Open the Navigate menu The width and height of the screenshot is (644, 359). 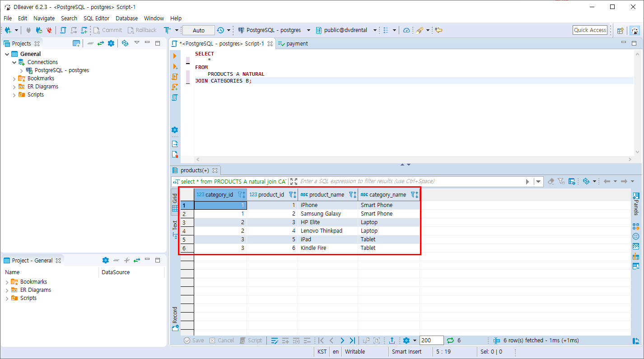44,18
